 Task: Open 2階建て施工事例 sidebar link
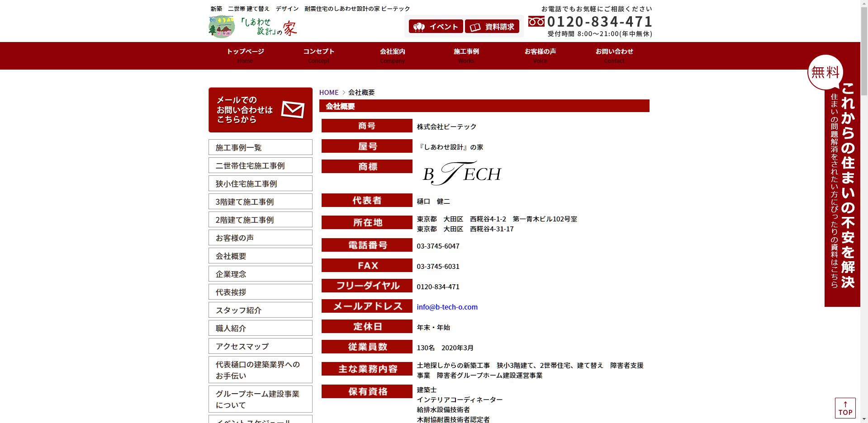(x=261, y=220)
